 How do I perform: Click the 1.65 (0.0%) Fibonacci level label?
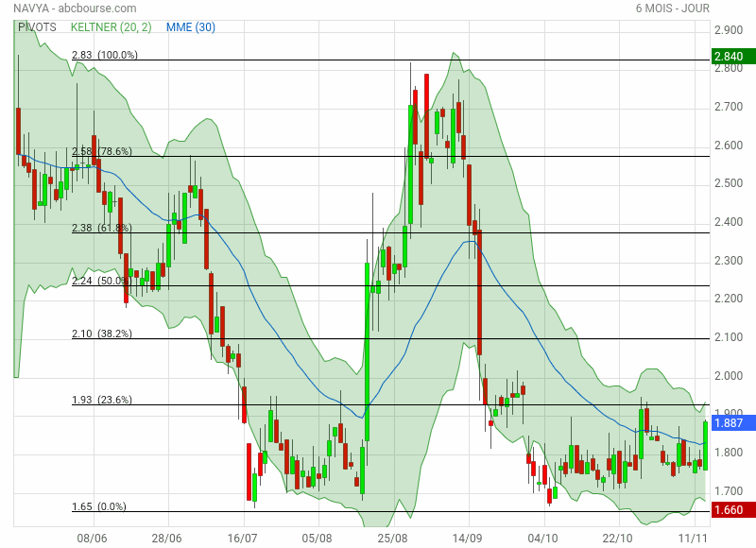tap(99, 506)
